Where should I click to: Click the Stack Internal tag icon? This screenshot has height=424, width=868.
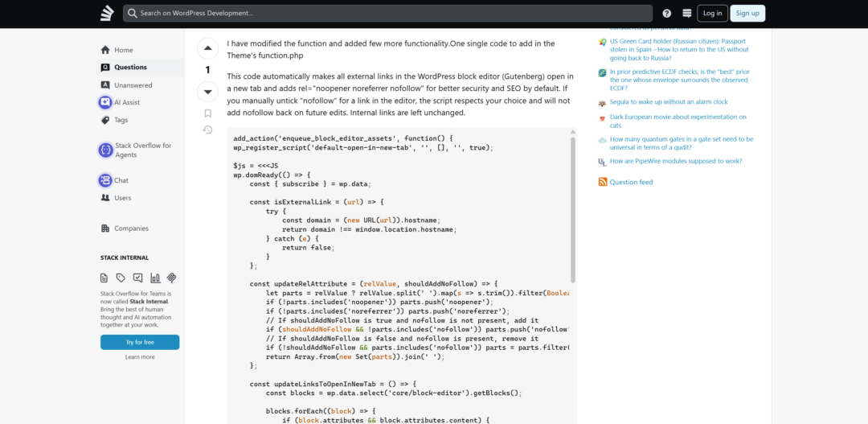(121, 278)
